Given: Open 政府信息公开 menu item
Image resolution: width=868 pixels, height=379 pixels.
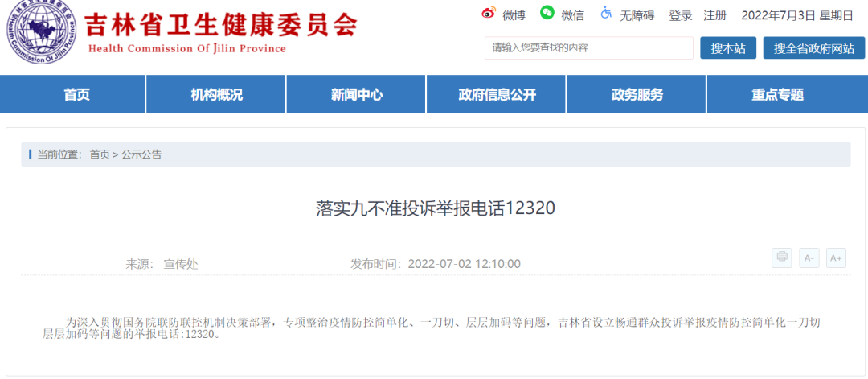Looking at the screenshot, I should click(497, 94).
